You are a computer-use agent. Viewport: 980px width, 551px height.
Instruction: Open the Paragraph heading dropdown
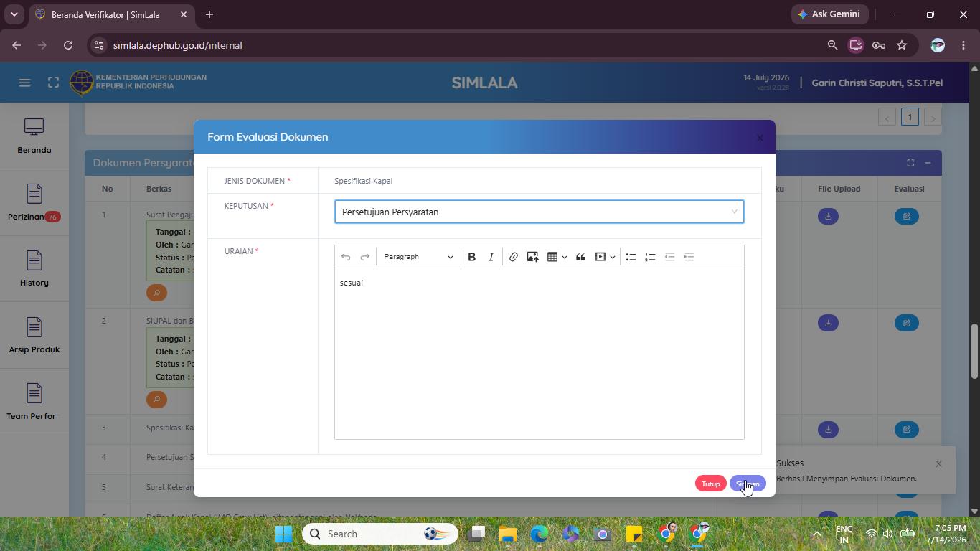pyautogui.click(x=418, y=257)
